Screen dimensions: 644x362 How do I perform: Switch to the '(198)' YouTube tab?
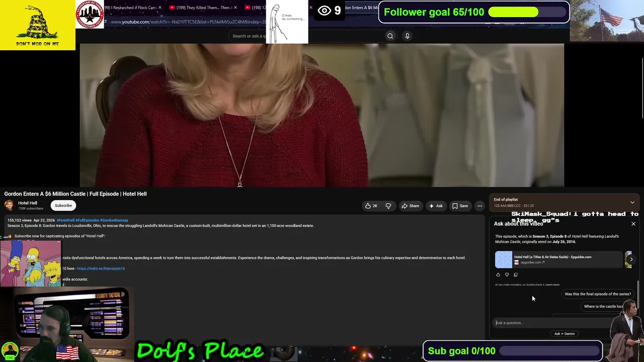click(255, 8)
